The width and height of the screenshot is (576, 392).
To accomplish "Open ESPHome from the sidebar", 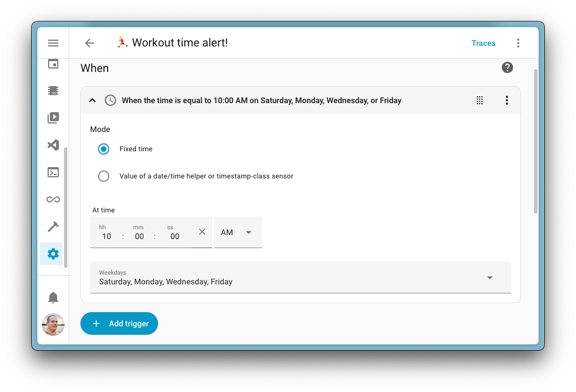I will pos(53,91).
